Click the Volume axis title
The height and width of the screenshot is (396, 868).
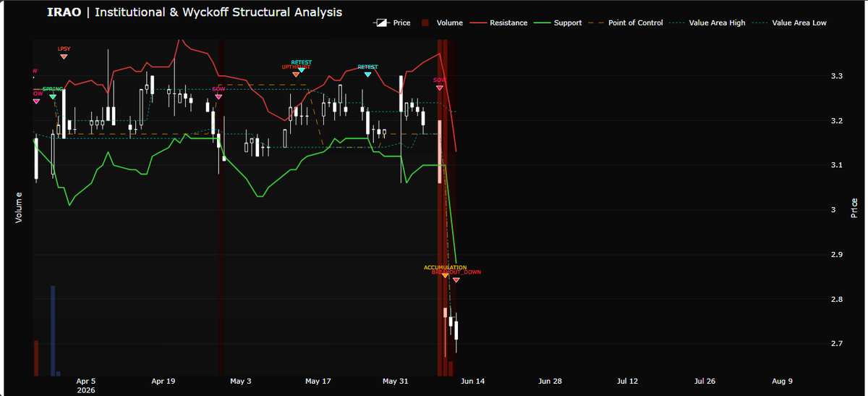[19, 208]
